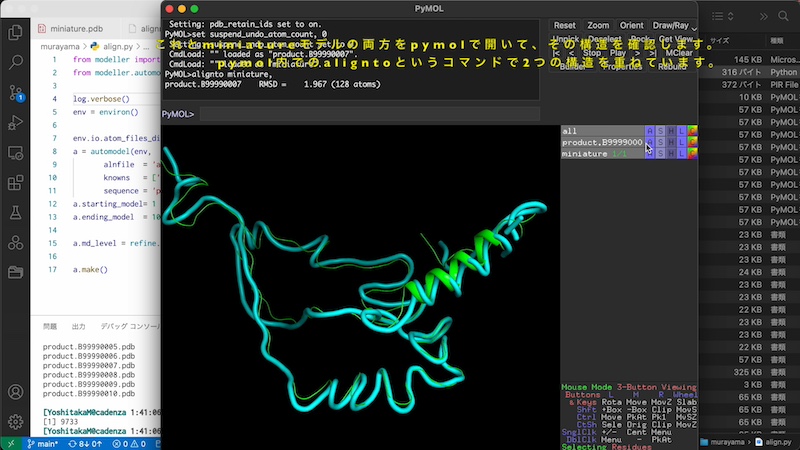This screenshot has height=450, width=800.
Task: Click the Orient button in PyMOL
Action: pos(631,25)
